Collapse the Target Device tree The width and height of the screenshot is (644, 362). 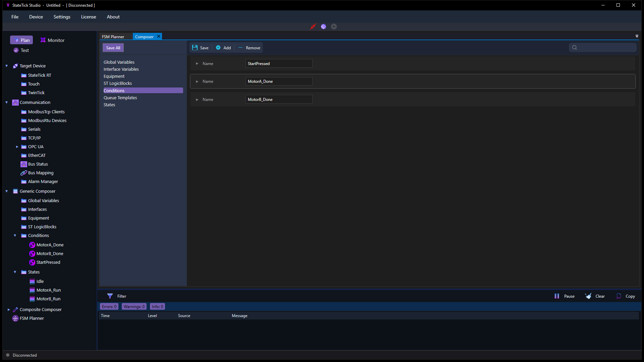point(6,66)
